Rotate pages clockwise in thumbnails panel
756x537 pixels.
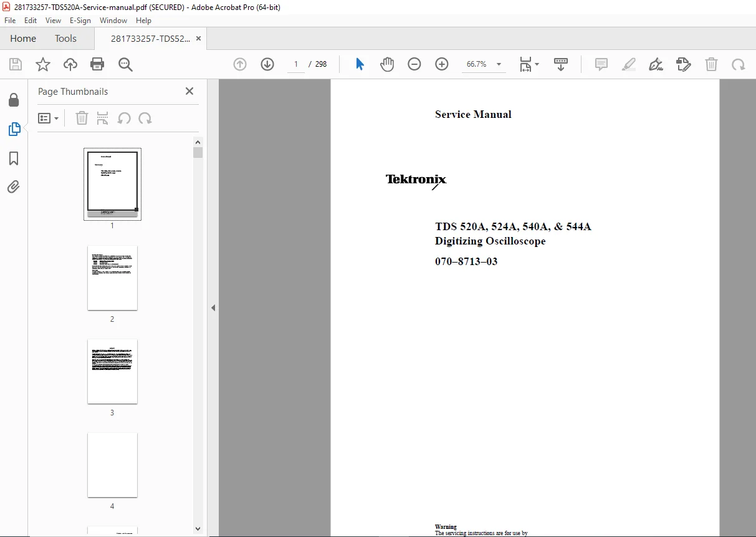point(145,118)
